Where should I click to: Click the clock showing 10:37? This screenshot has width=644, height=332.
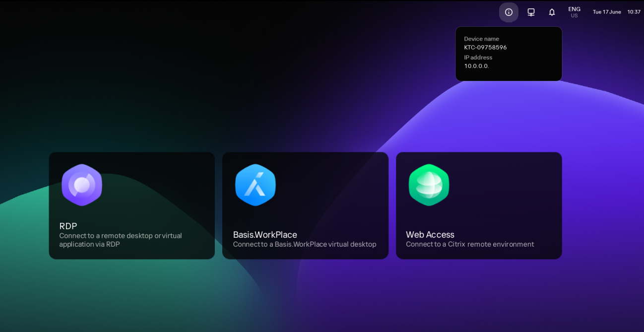634,12
